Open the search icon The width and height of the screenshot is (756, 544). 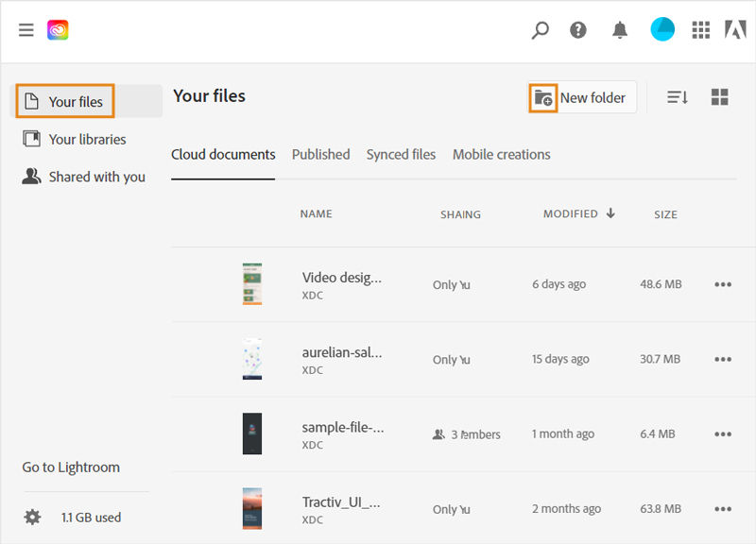pyautogui.click(x=540, y=30)
